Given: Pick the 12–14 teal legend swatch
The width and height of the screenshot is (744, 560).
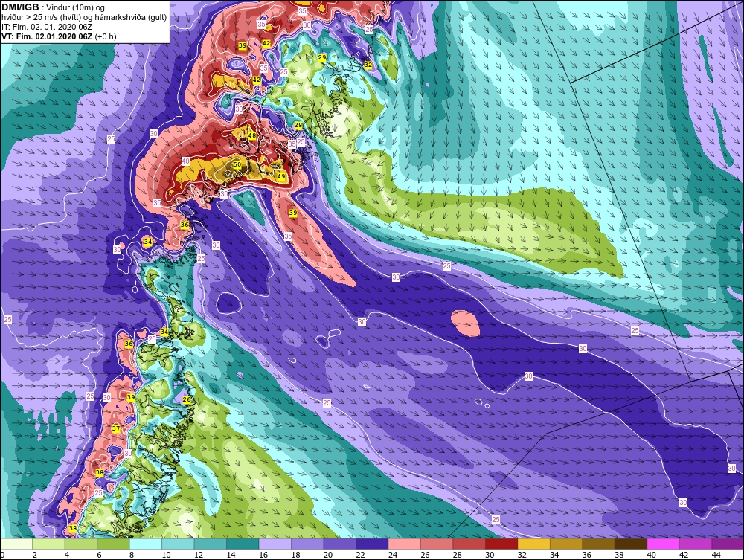Looking at the screenshot, I should 211,544.
